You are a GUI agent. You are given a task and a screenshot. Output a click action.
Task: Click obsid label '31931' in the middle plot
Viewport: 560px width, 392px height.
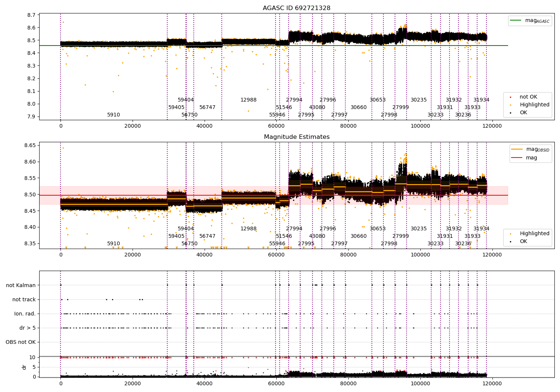coord(445,236)
